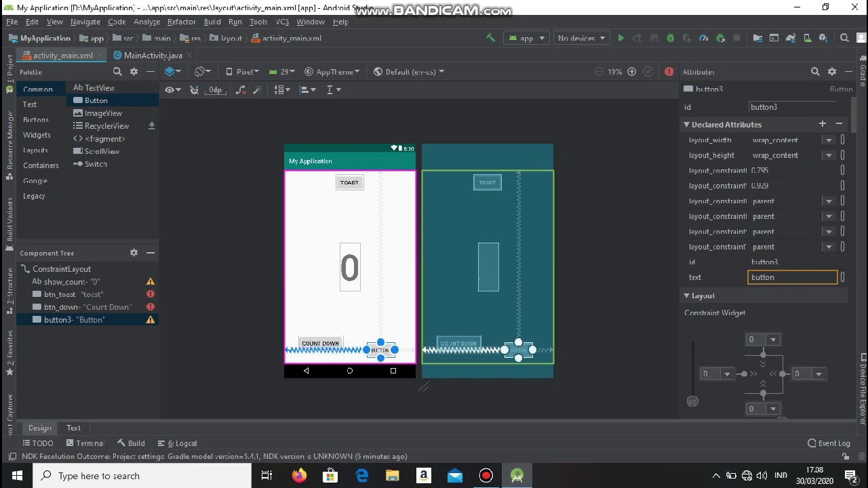Zoom out the design surface
868x488 pixels.
tap(599, 72)
